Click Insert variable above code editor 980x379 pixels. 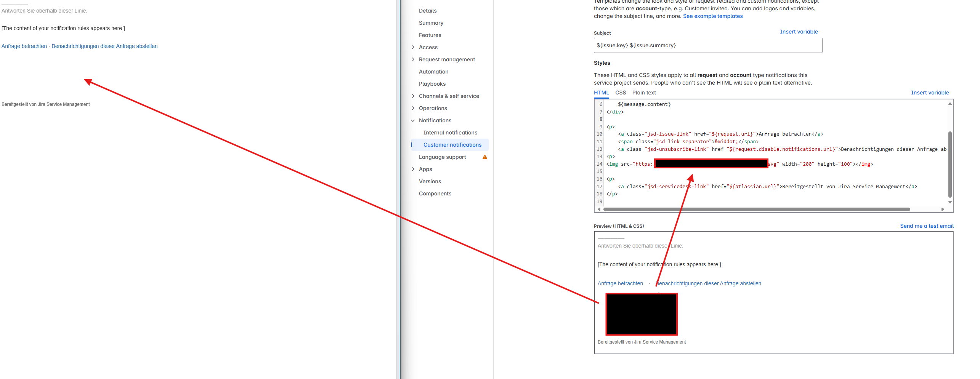point(930,93)
